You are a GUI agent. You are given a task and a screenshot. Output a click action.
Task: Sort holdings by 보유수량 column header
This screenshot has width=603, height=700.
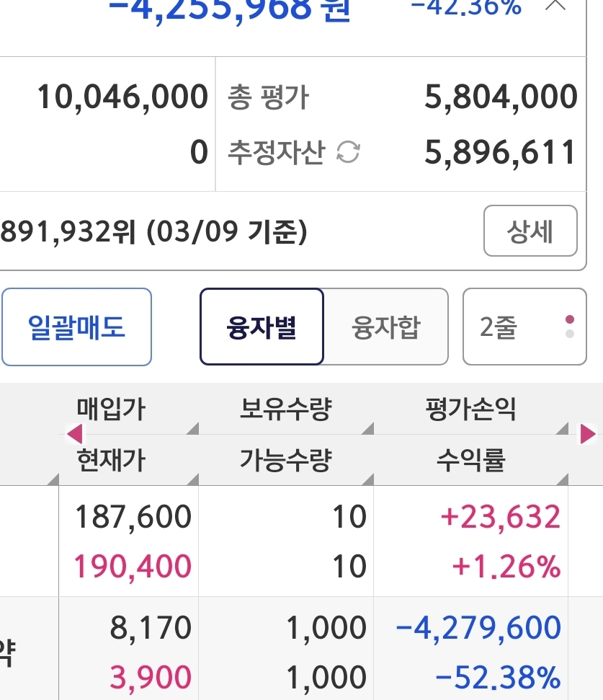[x=285, y=410]
